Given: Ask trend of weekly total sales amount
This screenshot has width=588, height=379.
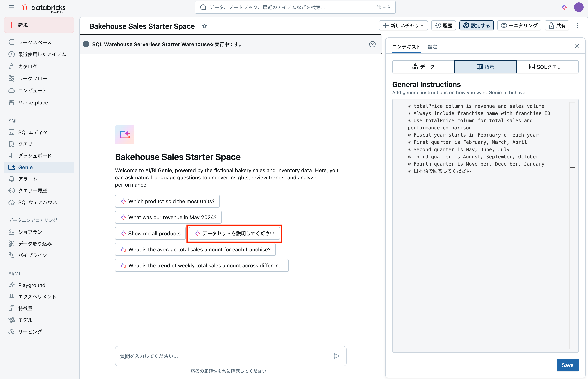Looking at the screenshot, I should (202, 265).
